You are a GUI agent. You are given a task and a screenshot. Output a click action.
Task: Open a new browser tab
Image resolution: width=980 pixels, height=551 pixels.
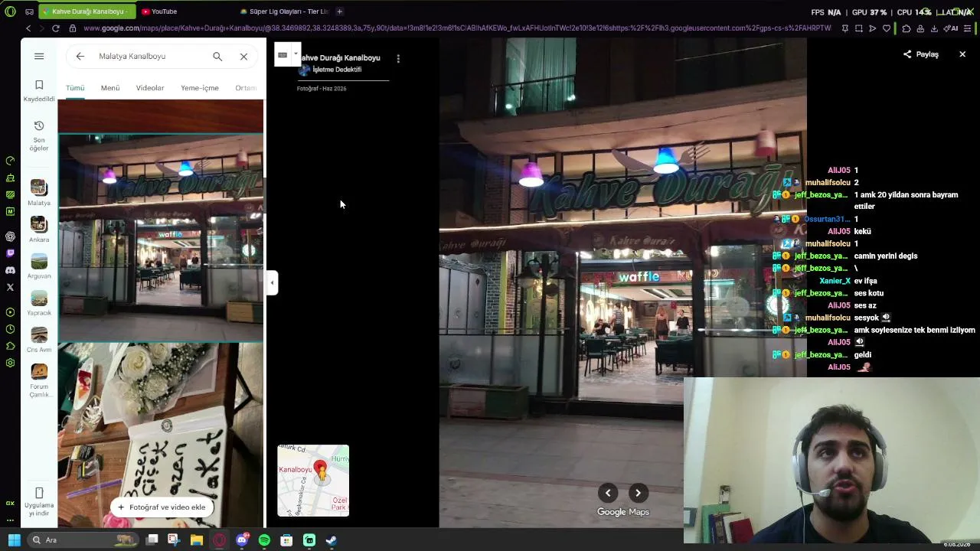click(339, 11)
